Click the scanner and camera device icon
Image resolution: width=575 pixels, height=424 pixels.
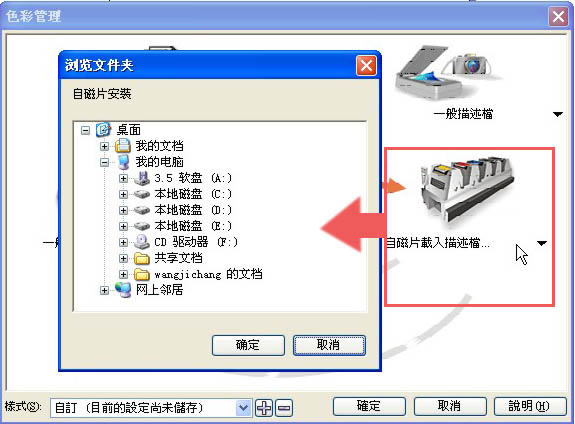pyautogui.click(x=449, y=72)
